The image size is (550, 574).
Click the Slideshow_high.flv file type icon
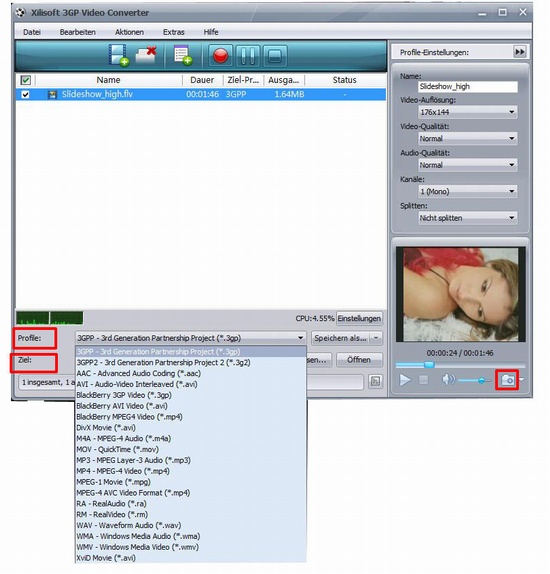click(x=52, y=95)
